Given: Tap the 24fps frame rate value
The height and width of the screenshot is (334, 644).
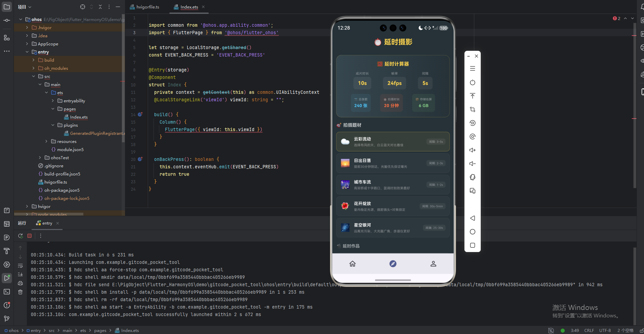Looking at the screenshot, I should (x=395, y=83).
